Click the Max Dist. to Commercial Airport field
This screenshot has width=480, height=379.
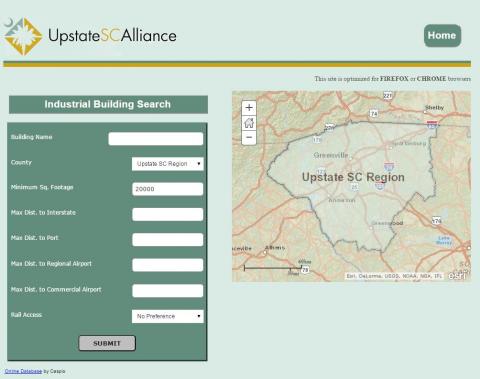168,291
